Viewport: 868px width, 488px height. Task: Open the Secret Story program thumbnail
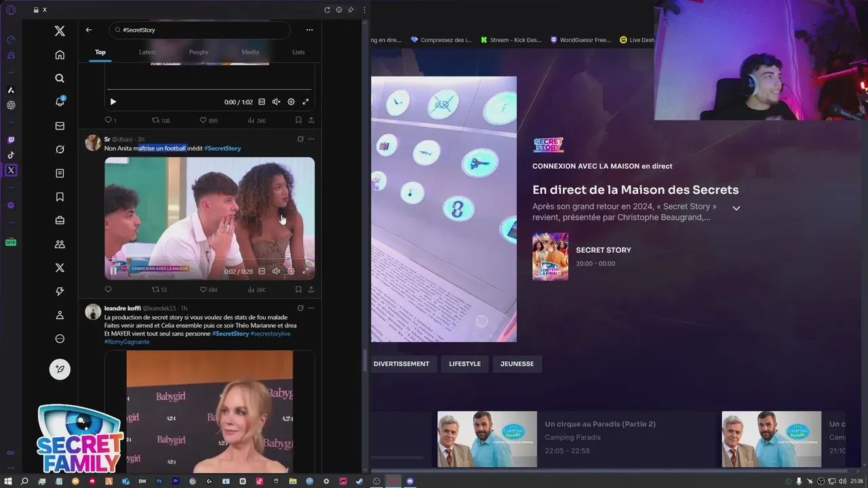tap(550, 257)
